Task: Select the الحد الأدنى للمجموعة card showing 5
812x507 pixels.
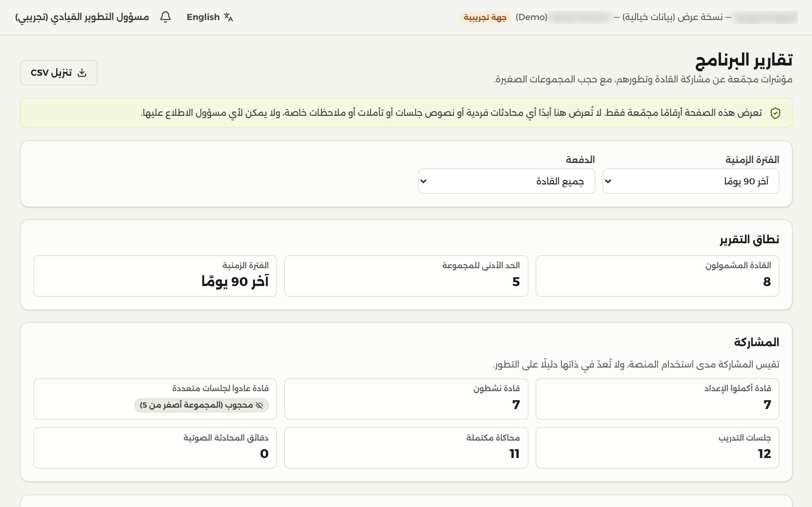Action: (x=406, y=276)
